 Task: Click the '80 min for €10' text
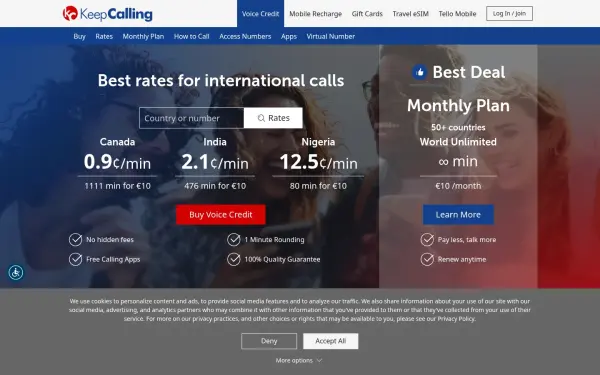pyautogui.click(x=318, y=186)
